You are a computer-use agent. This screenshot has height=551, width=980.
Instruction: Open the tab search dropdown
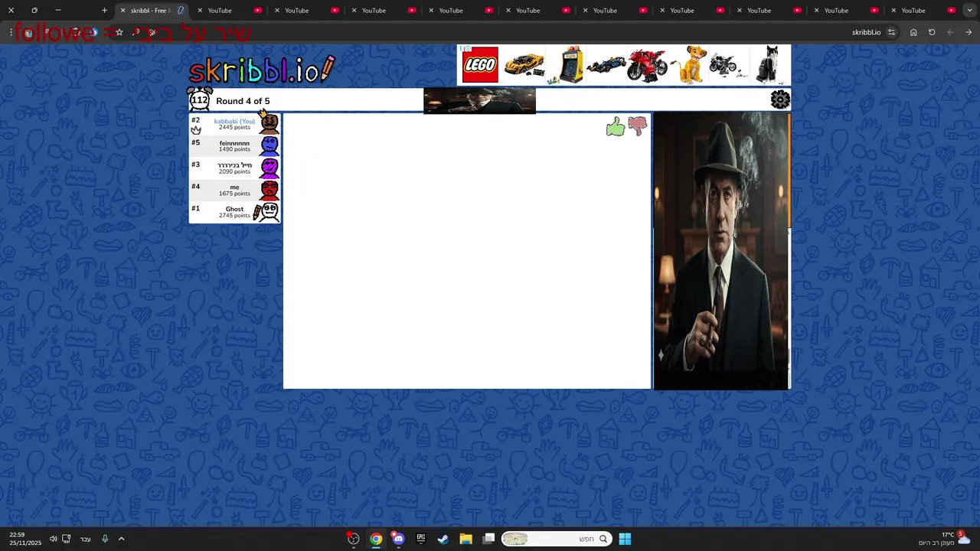point(969,10)
